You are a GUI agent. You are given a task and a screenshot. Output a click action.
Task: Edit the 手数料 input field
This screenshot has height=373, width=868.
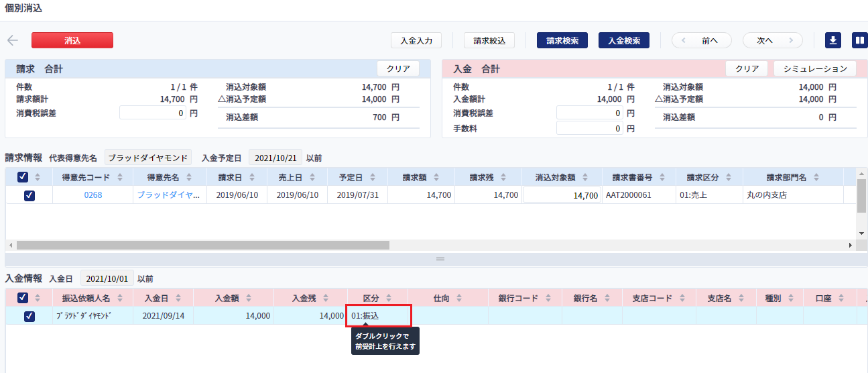(x=590, y=128)
